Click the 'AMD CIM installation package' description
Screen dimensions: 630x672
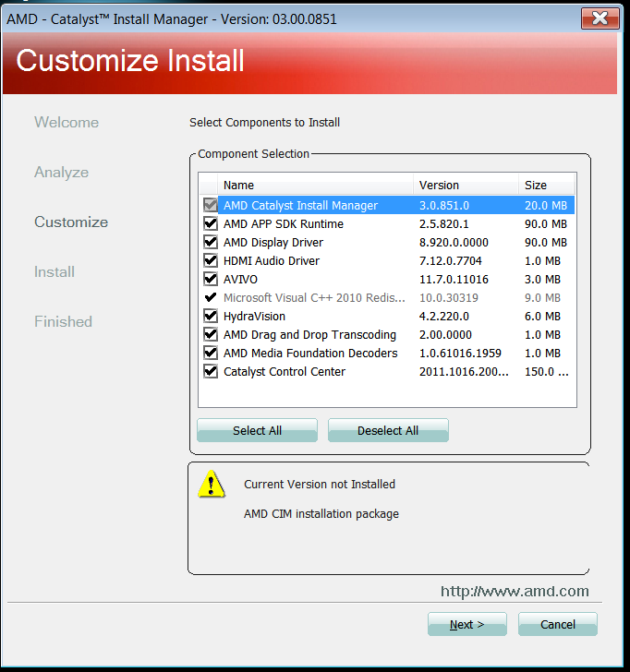tap(321, 513)
